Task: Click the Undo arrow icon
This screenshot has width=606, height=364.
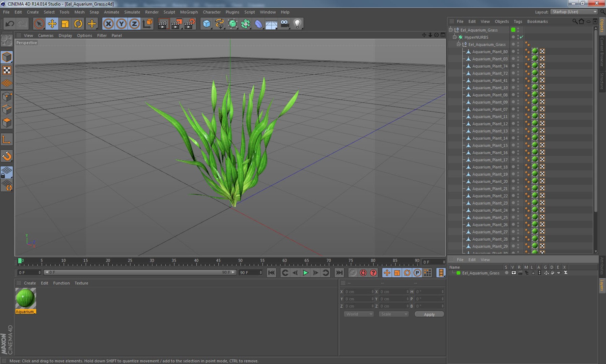Action: pyautogui.click(x=10, y=24)
